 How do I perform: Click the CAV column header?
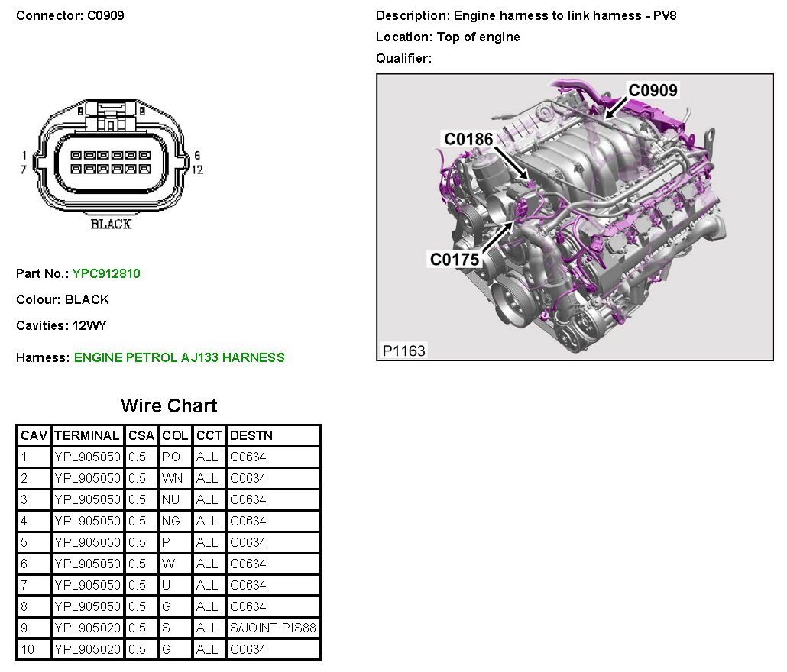click(34, 436)
